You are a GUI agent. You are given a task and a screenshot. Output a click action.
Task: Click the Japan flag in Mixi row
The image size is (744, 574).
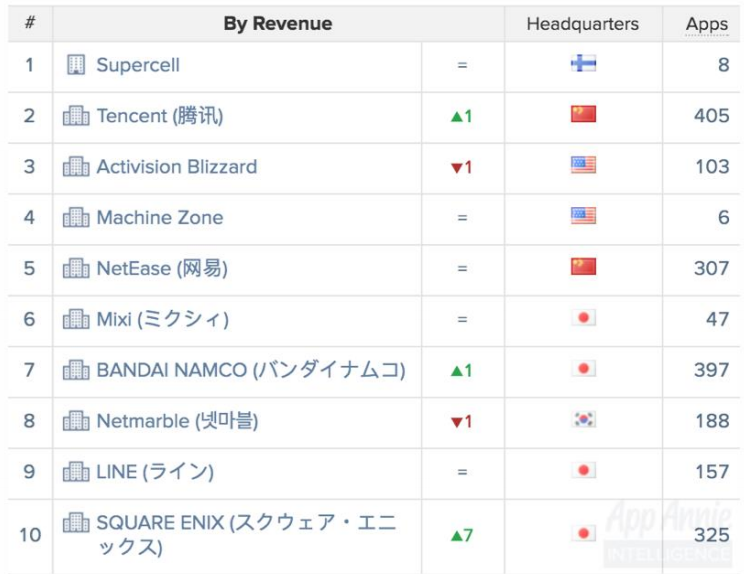click(583, 319)
